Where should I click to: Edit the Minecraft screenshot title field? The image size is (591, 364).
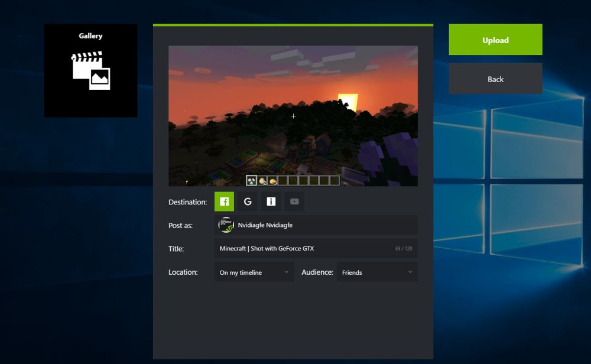click(x=316, y=248)
